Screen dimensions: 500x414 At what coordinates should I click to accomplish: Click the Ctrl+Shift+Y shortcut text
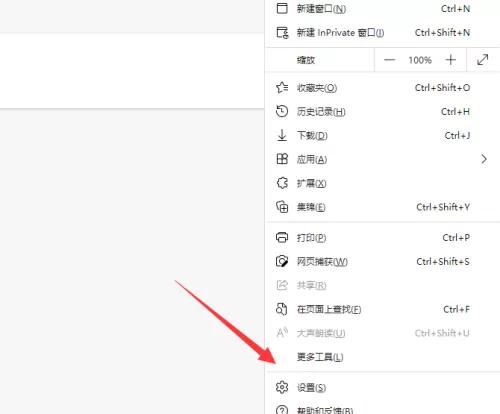pos(443,207)
